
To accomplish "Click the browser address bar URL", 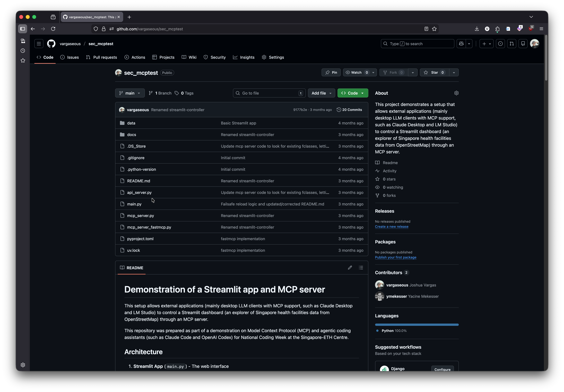I will [150, 29].
